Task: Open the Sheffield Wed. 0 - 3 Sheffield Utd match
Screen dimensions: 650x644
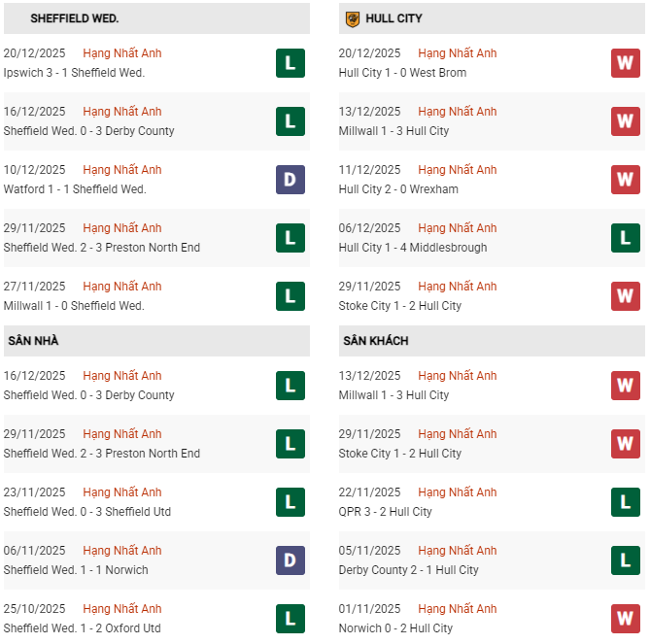Action: [x=87, y=512]
